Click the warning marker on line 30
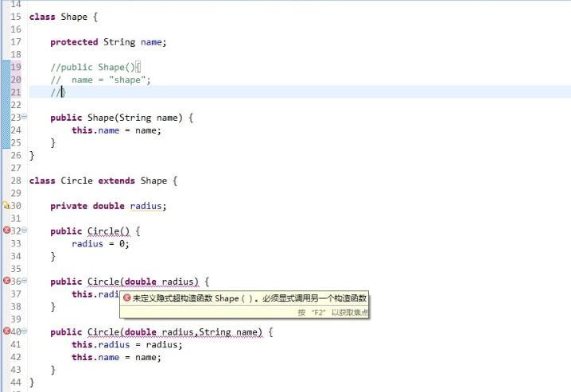This screenshot has width=571, height=392. pos(6,205)
